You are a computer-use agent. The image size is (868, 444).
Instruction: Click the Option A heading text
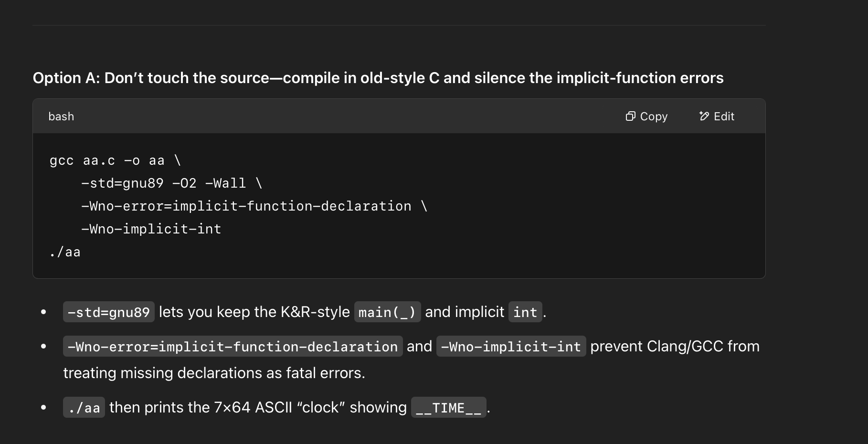coord(378,78)
